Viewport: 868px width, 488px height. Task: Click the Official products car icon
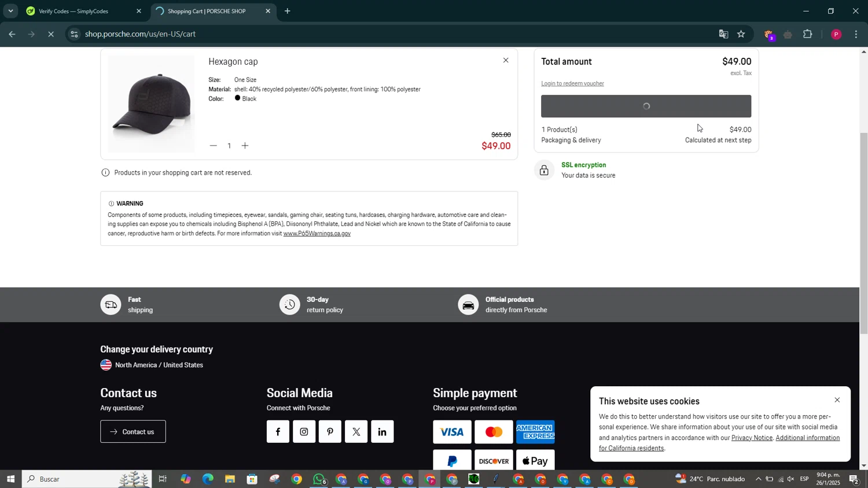pos(468,305)
